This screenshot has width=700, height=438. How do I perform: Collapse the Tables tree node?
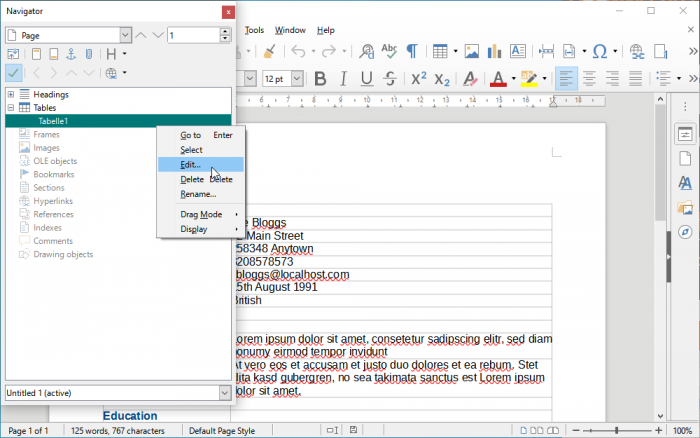pyautogui.click(x=11, y=107)
